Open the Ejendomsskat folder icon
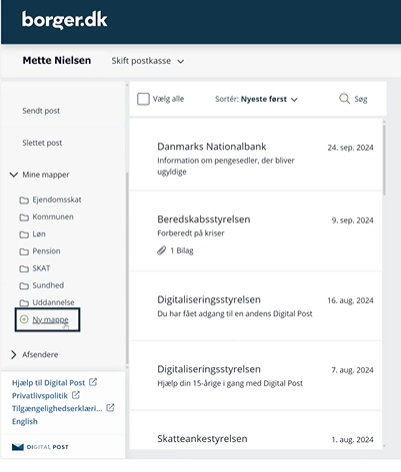 [x=24, y=200]
